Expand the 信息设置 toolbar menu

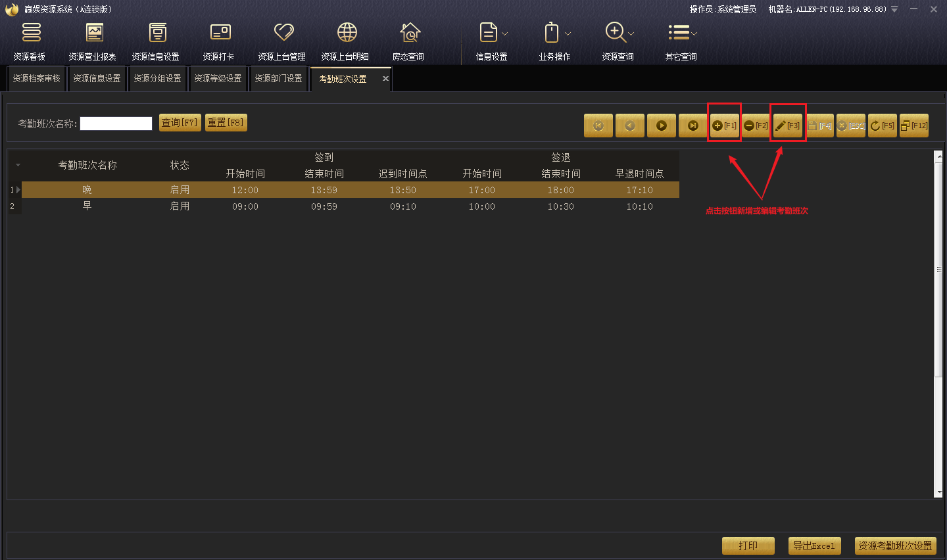pos(492,41)
